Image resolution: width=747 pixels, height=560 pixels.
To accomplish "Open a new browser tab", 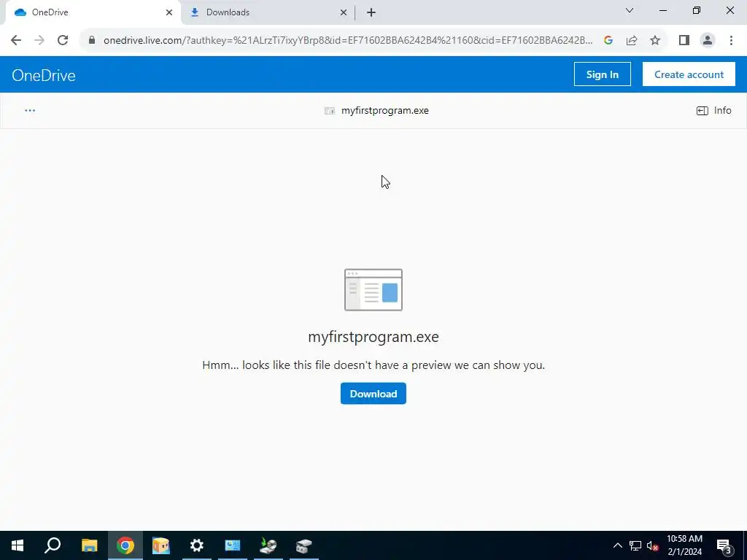I will [x=371, y=12].
